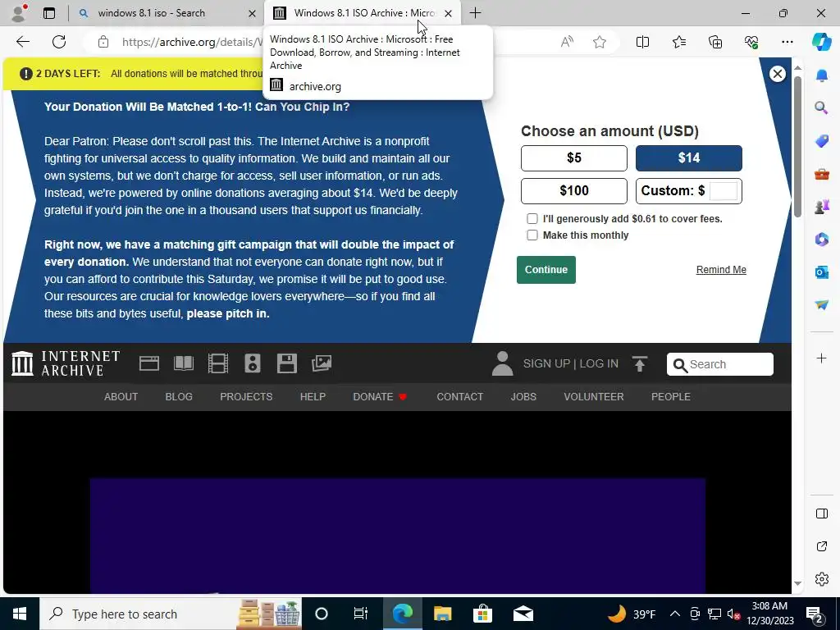Open File Explorer from taskbar
Screen dimensions: 840x630
(x=442, y=614)
